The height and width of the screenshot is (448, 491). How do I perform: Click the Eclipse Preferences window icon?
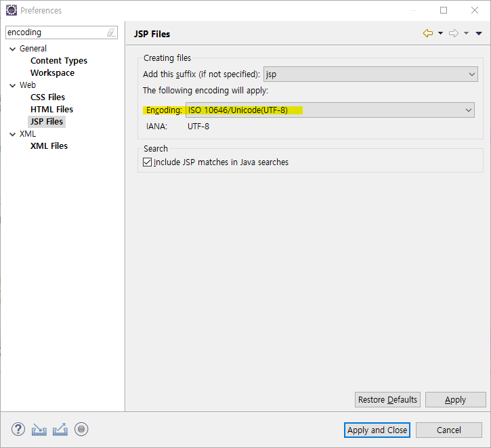coord(12,10)
